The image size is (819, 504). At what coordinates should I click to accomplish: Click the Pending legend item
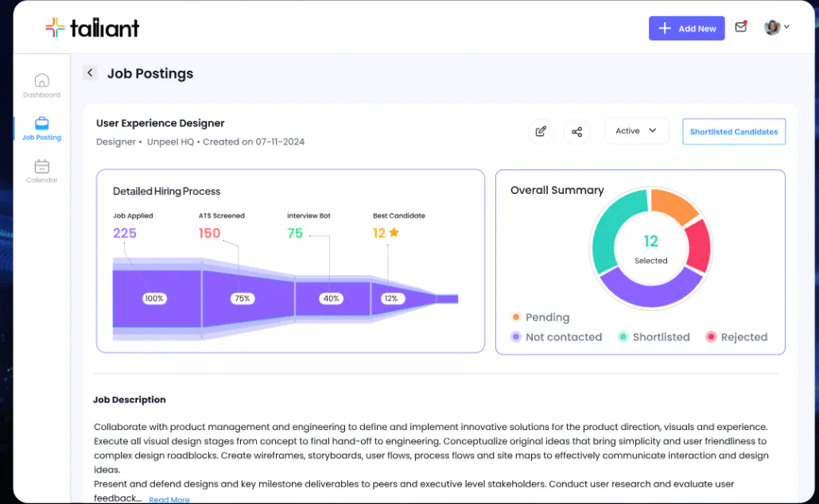pos(541,317)
